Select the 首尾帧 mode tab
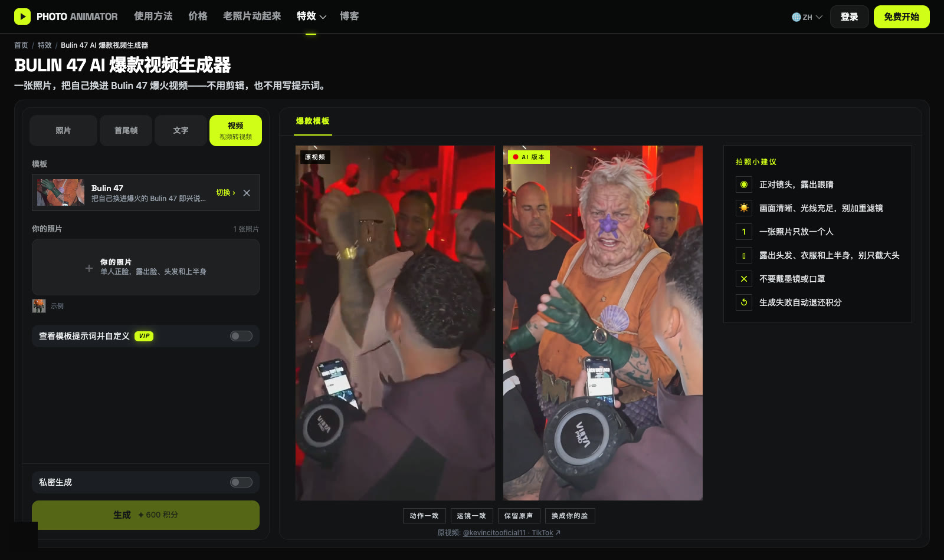The height and width of the screenshot is (560, 944). pyautogui.click(x=126, y=130)
